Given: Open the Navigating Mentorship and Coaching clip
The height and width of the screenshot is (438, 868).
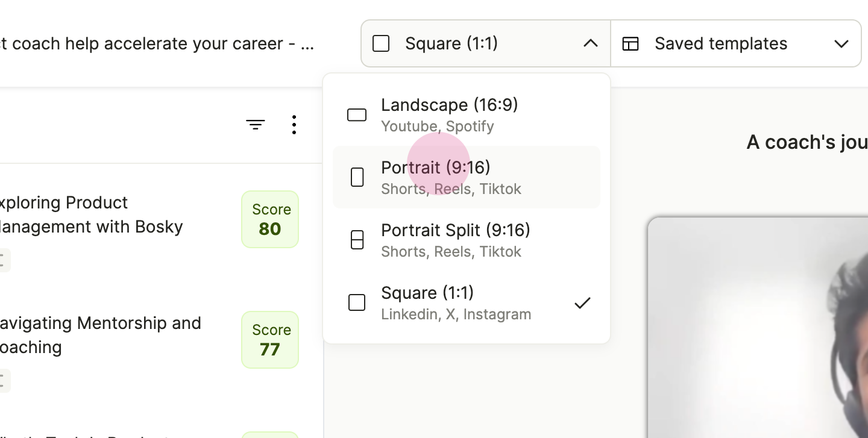Looking at the screenshot, I should [100, 335].
